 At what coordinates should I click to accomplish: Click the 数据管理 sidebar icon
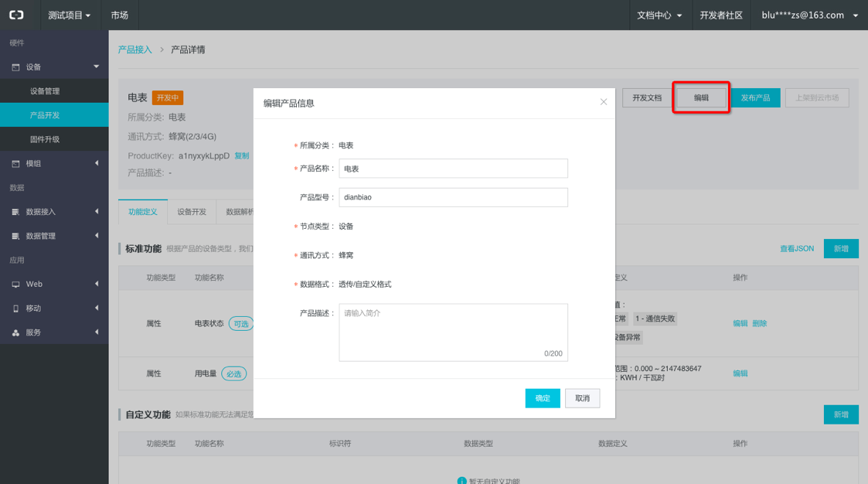point(15,236)
